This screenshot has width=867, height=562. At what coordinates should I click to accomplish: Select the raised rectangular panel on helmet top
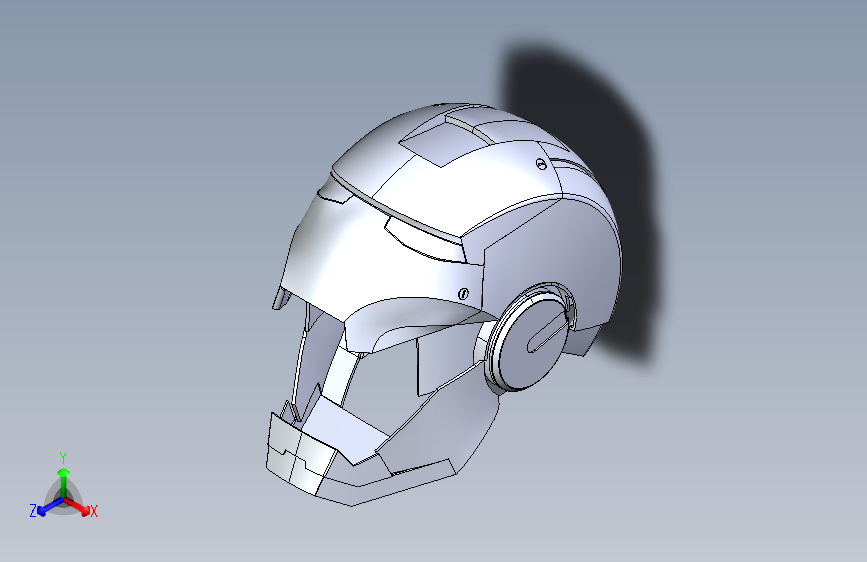coord(444,143)
